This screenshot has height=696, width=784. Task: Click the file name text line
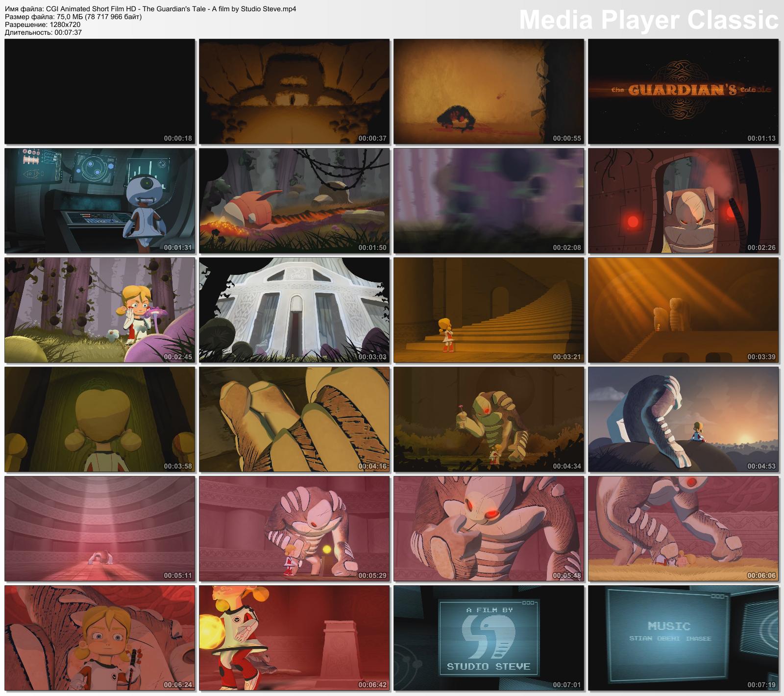(x=150, y=9)
